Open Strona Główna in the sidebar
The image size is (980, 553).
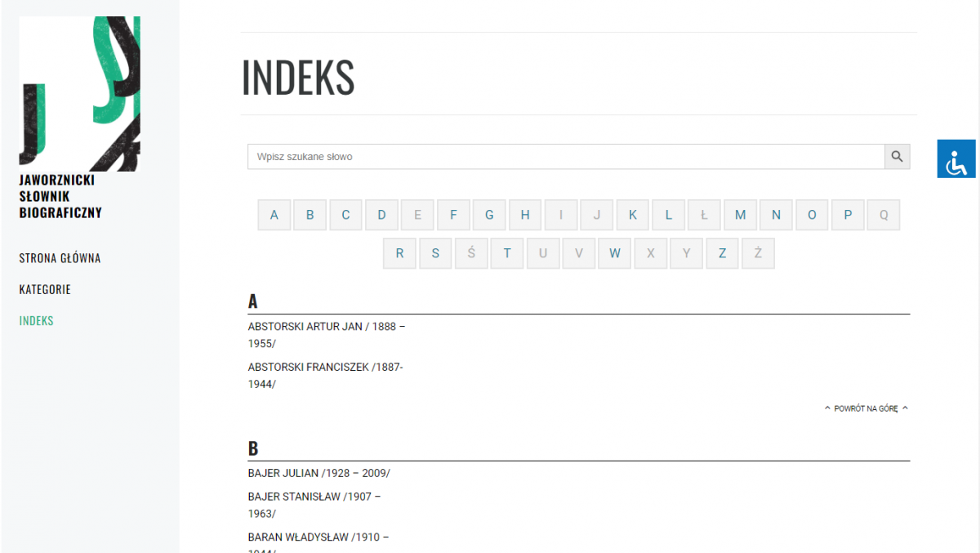(60, 258)
